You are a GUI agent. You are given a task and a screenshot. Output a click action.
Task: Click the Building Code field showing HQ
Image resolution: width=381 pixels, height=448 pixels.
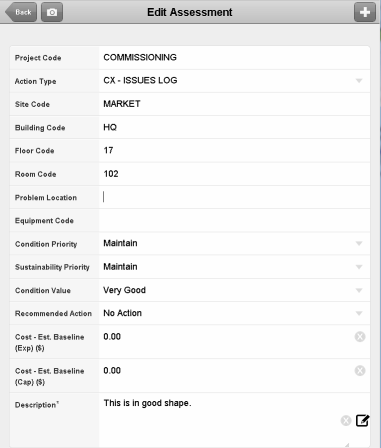click(234, 127)
